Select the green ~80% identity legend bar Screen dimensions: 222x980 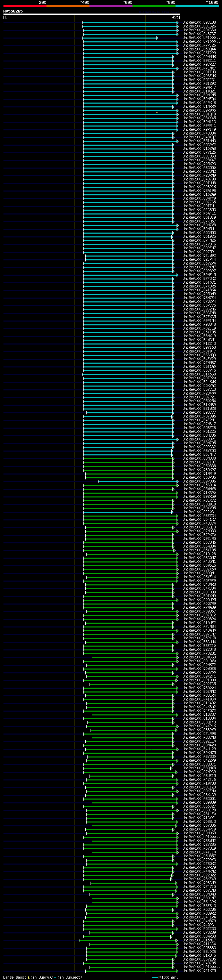[154, 6]
